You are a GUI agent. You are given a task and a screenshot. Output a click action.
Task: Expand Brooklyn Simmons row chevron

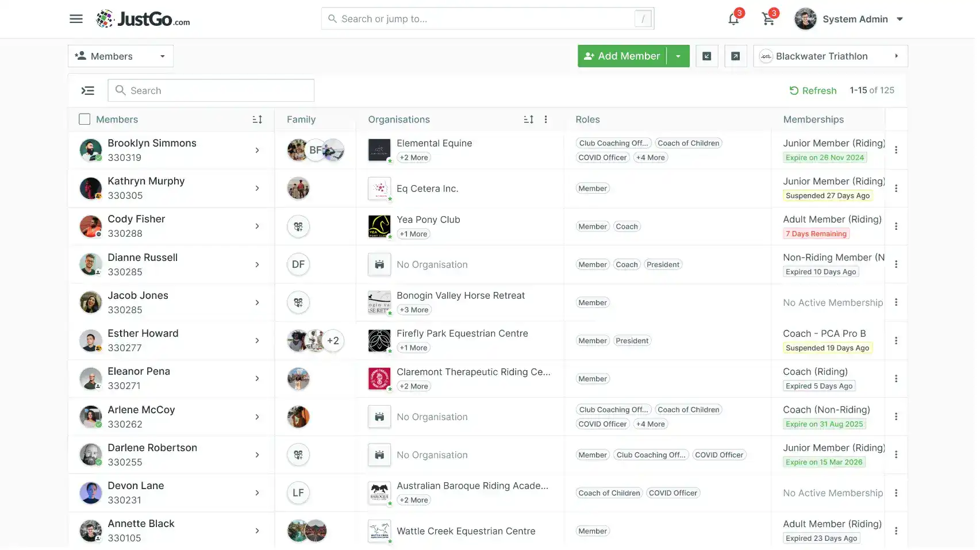tap(257, 151)
